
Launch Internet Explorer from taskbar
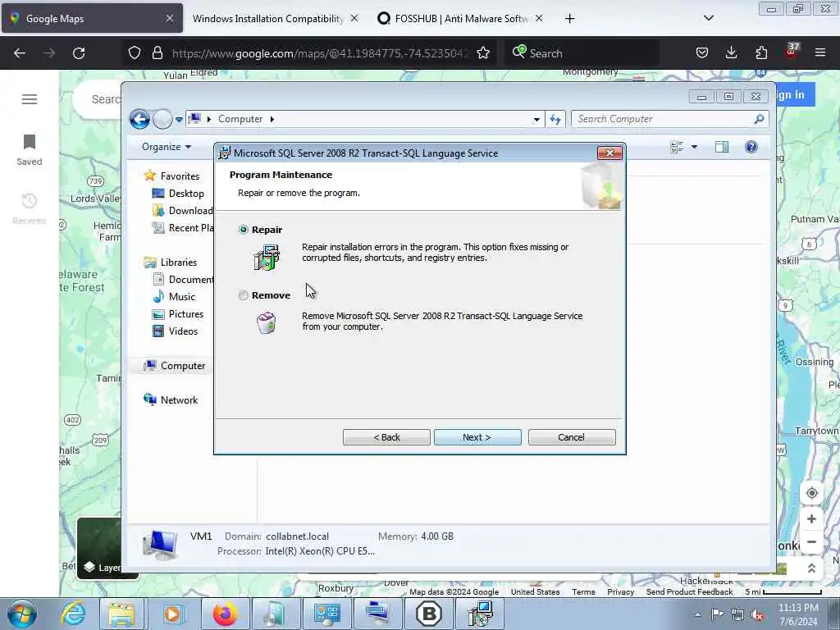73,614
